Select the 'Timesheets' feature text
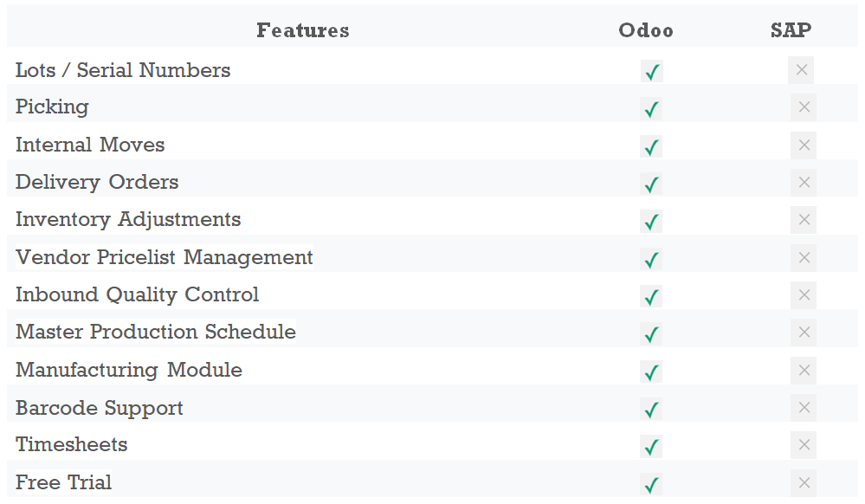Image resolution: width=865 pixels, height=504 pixels. point(71,444)
